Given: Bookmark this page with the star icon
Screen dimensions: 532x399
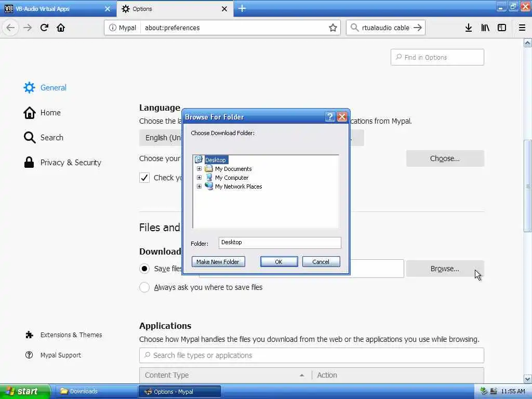Looking at the screenshot, I should tap(333, 28).
